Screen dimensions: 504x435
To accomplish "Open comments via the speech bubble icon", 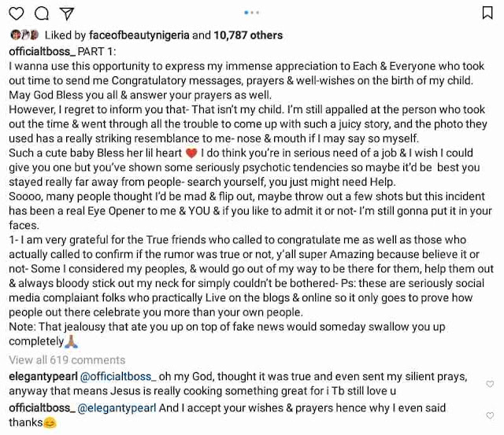I will (x=43, y=13).
